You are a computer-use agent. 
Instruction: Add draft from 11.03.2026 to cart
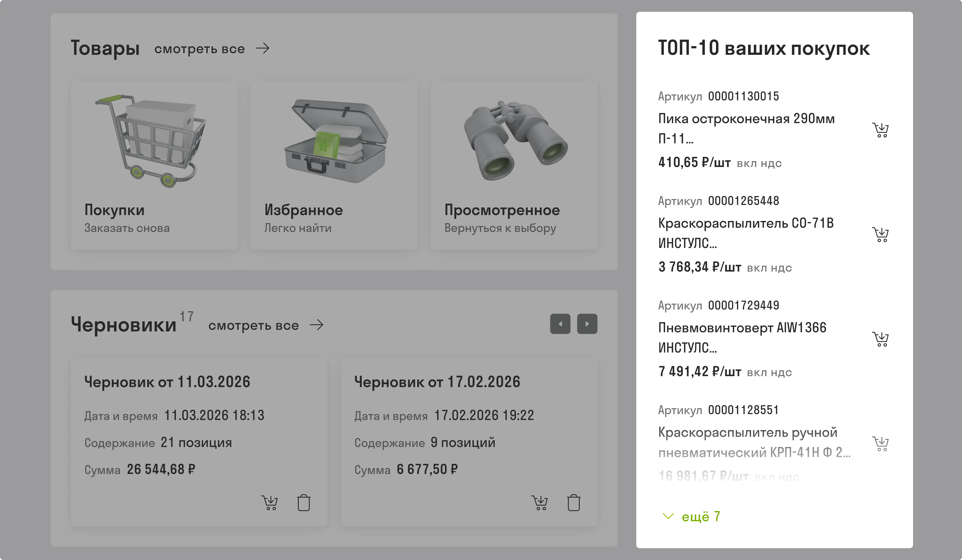270,503
